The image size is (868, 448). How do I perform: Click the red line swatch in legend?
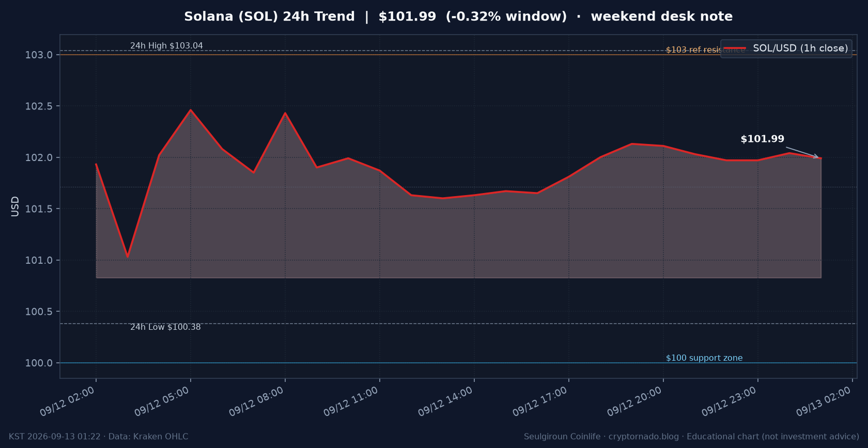click(735, 49)
